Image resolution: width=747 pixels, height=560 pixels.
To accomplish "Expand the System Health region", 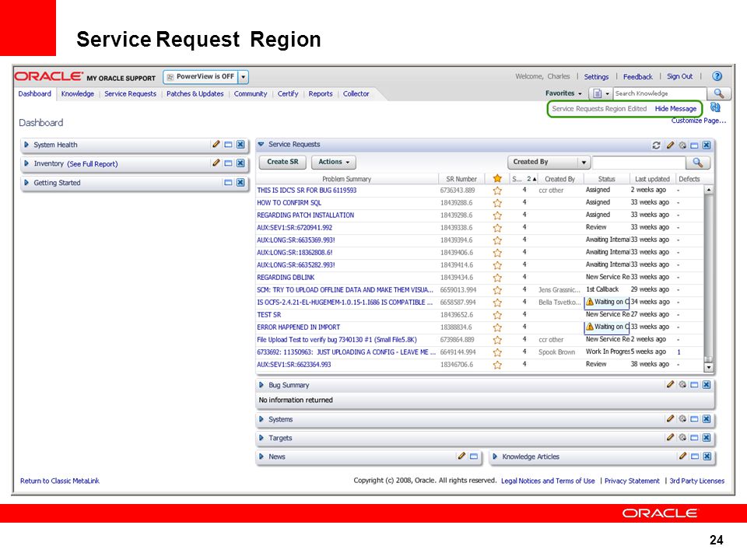I will [26, 145].
